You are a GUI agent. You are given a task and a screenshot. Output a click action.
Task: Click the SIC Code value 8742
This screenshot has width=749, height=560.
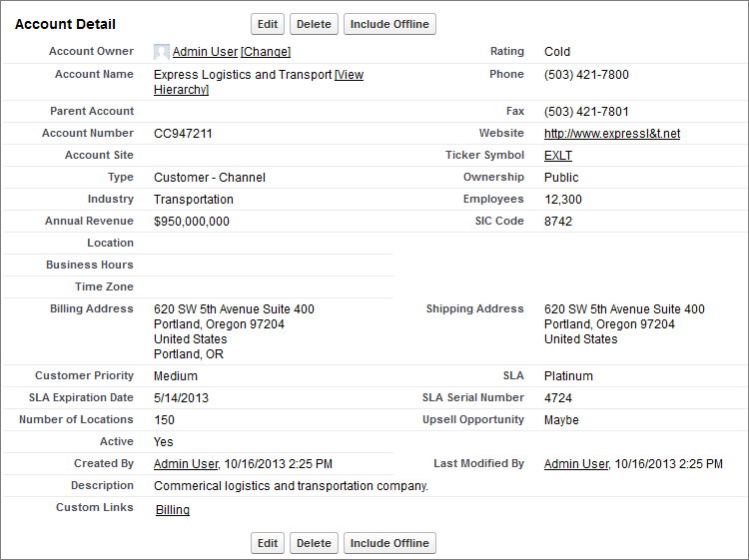click(x=558, y=222)
